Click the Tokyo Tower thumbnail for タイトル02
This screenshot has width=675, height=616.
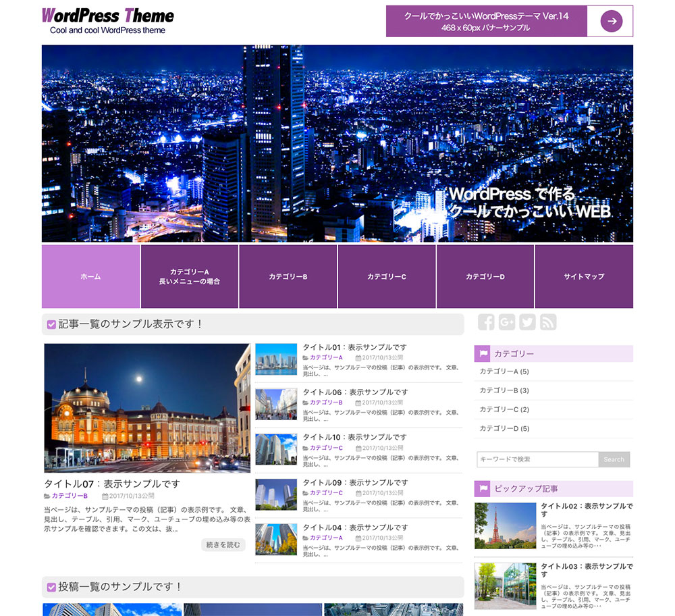point(506,525)
